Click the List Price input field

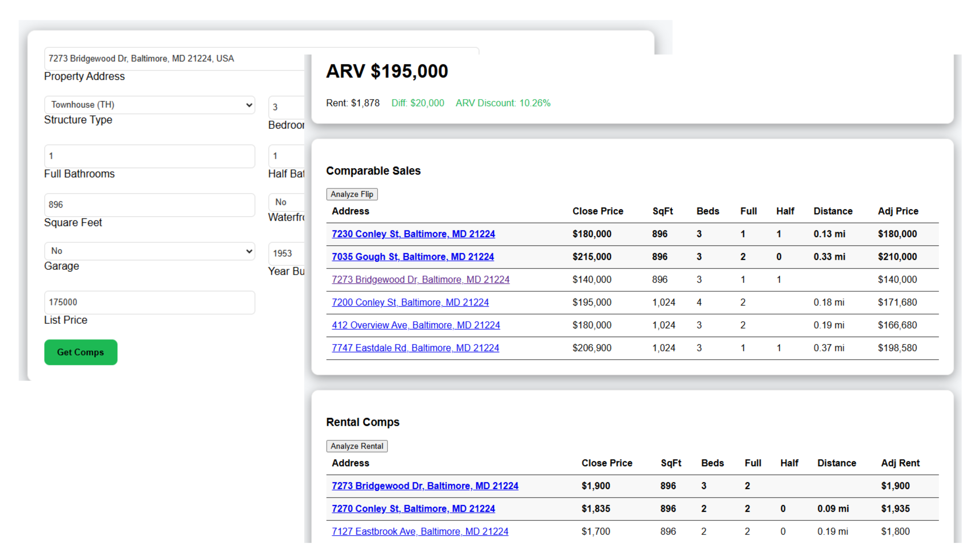(x=149, y=302)
